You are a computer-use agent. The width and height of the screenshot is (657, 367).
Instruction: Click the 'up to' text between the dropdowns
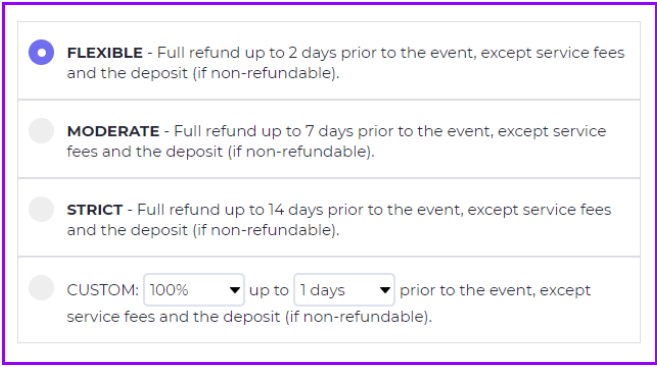pos(269,290)
